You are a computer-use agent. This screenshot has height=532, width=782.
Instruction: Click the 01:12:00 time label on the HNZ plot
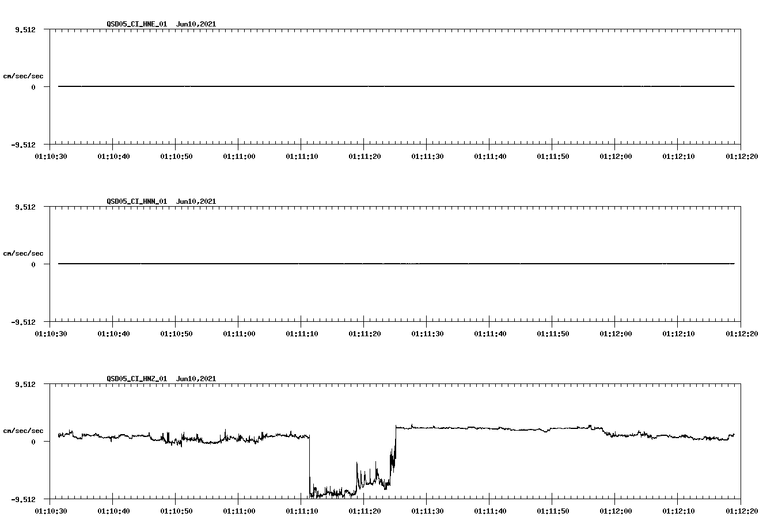pyautogui.click(x=615, y=511)
